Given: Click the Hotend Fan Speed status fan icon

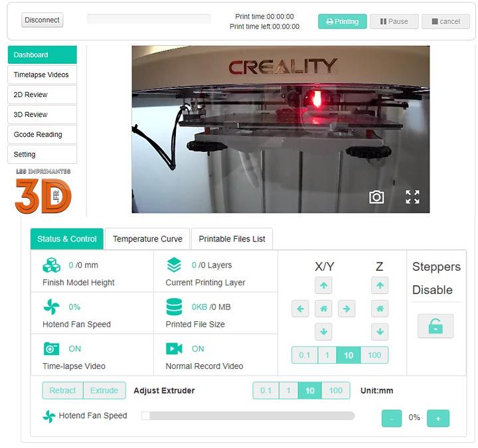Looking at the screenshot, I should click(x=51, y=307).
